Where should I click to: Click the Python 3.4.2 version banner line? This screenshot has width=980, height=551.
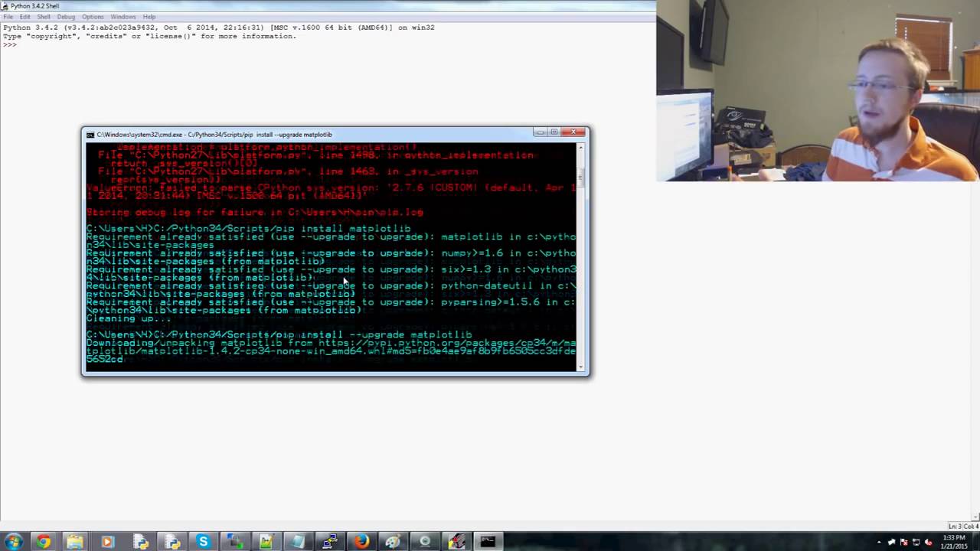tap(218, 28)
